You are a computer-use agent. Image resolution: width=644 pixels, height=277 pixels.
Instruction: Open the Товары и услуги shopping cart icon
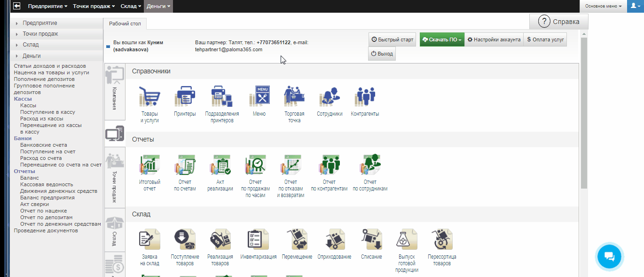click(x=149, y=97)
